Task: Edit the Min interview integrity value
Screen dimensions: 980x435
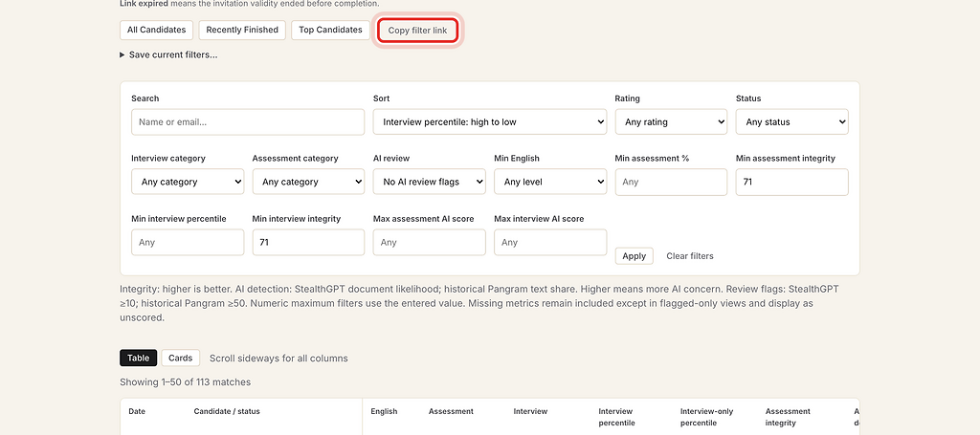Action: tap(308, 242)
